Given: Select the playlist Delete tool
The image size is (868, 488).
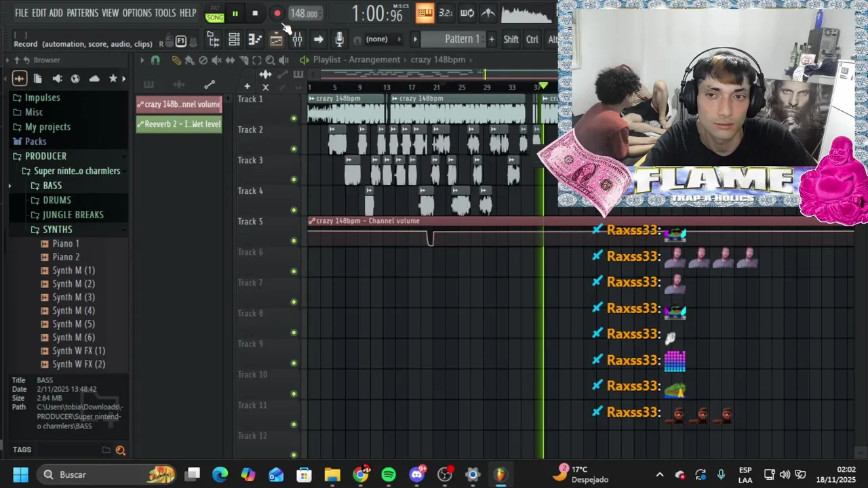Looking at the screenshot, I should [203, 60].
